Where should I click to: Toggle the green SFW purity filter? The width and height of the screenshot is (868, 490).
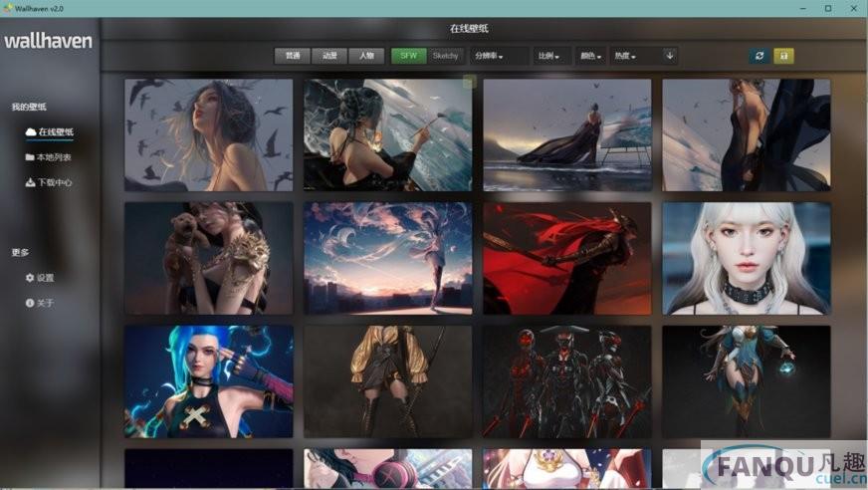(408, 56)
